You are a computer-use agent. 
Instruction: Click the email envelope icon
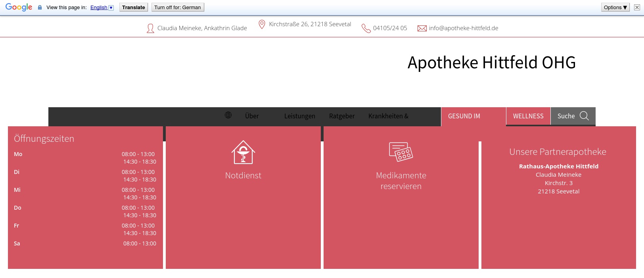point(422,28)
